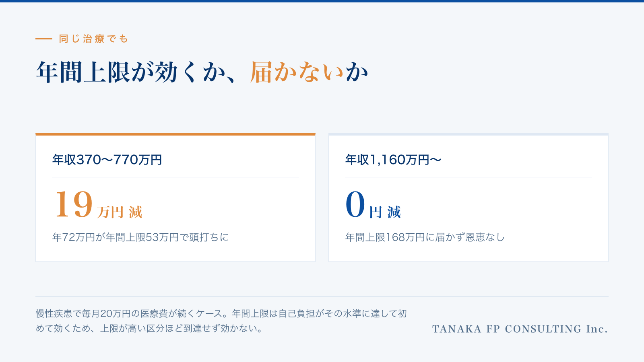The image size is (644, 362).
Task: Click the divider line inside the left card
Action: [x=175, y=177]
